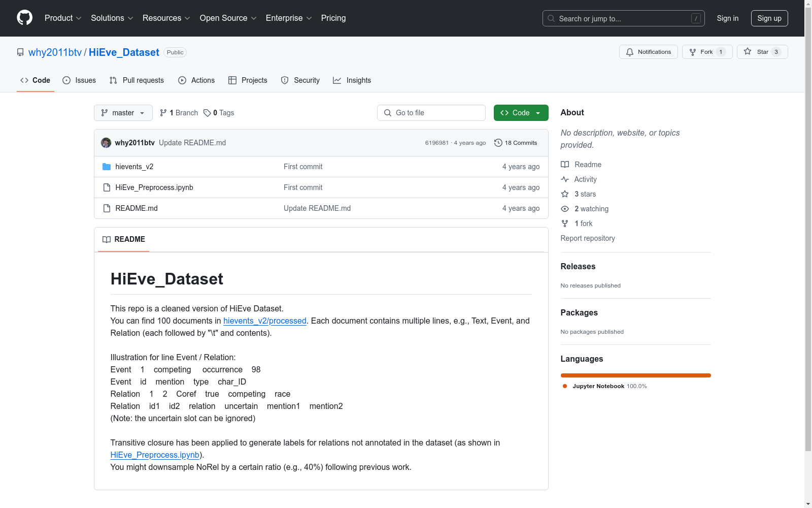Click the branch icon next to 1 Branch
Viewport: 812px width, 508px height.
(x=163, y=113)
